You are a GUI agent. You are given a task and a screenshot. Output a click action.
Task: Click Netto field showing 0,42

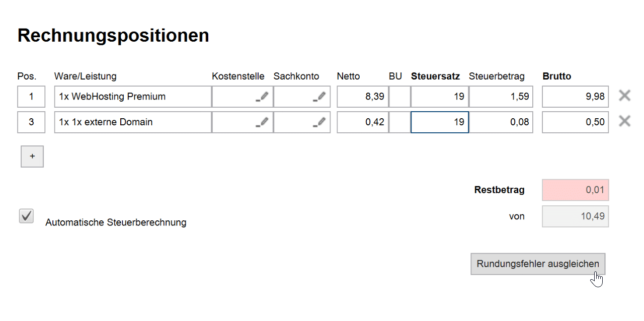tap(362, 122)
